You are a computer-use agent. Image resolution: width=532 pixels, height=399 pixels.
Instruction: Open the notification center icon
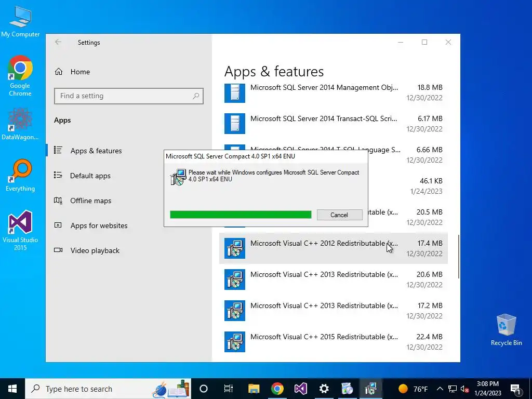point(516,389)
